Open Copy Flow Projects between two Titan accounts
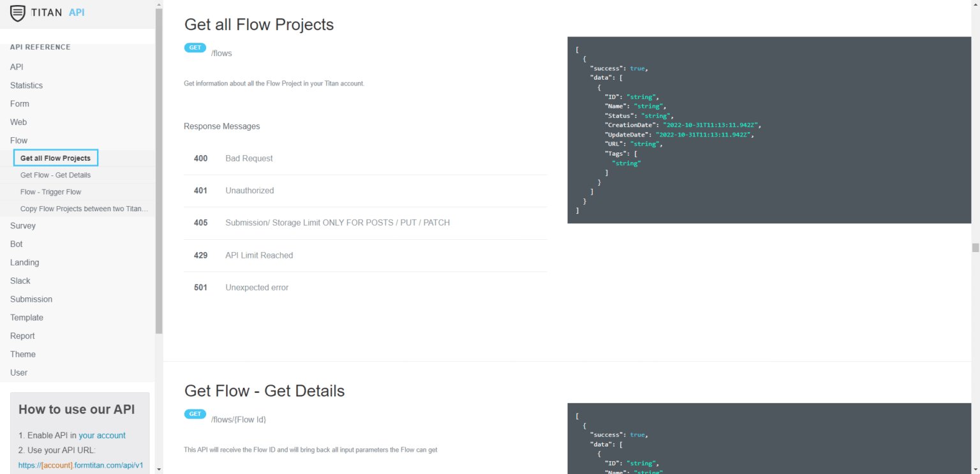This screenshot has height=474, width=980. (84, 209)
